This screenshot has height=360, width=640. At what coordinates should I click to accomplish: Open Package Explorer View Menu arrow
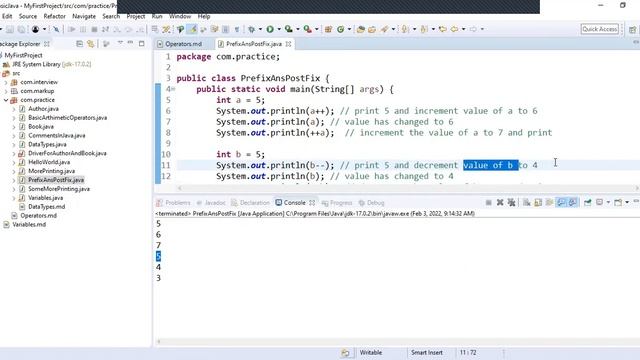tap(120, 43)
